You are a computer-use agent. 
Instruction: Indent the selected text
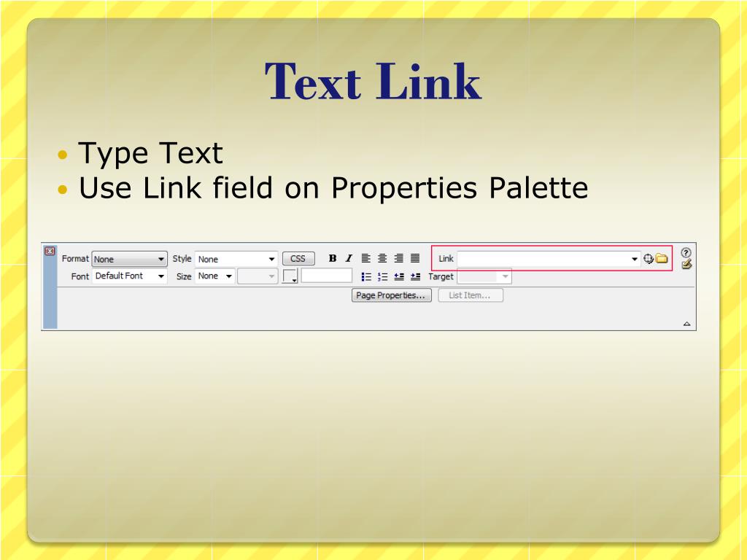(415, 276)
